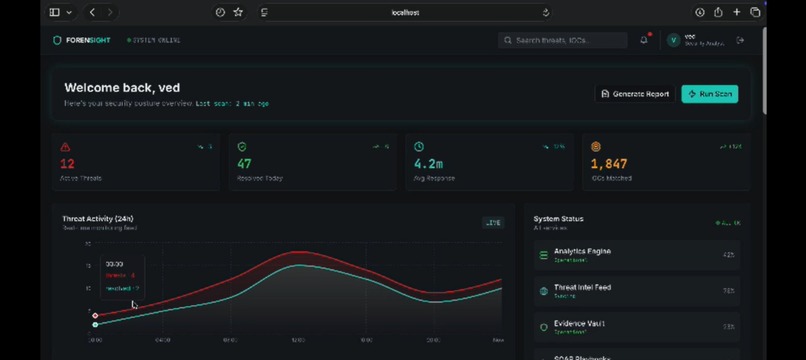Go back with the browser back arrow
Screen dimensions: 806x360
[92, 12]
